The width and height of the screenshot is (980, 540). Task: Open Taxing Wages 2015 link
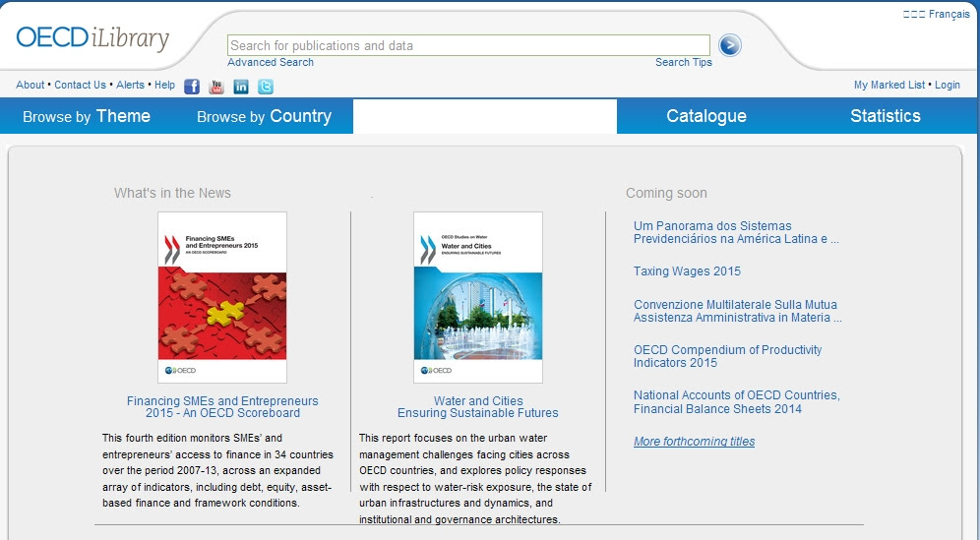[x=687, y=271]
